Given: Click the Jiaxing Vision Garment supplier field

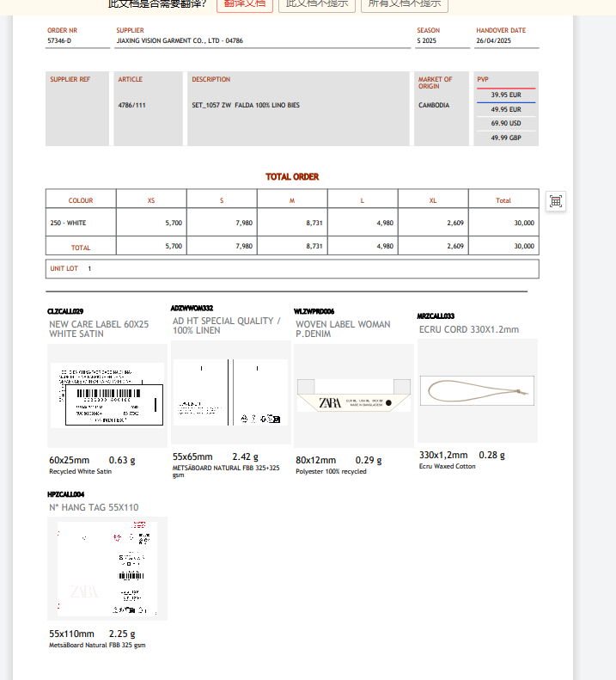Looking at the screenshot, I should 180,40.
